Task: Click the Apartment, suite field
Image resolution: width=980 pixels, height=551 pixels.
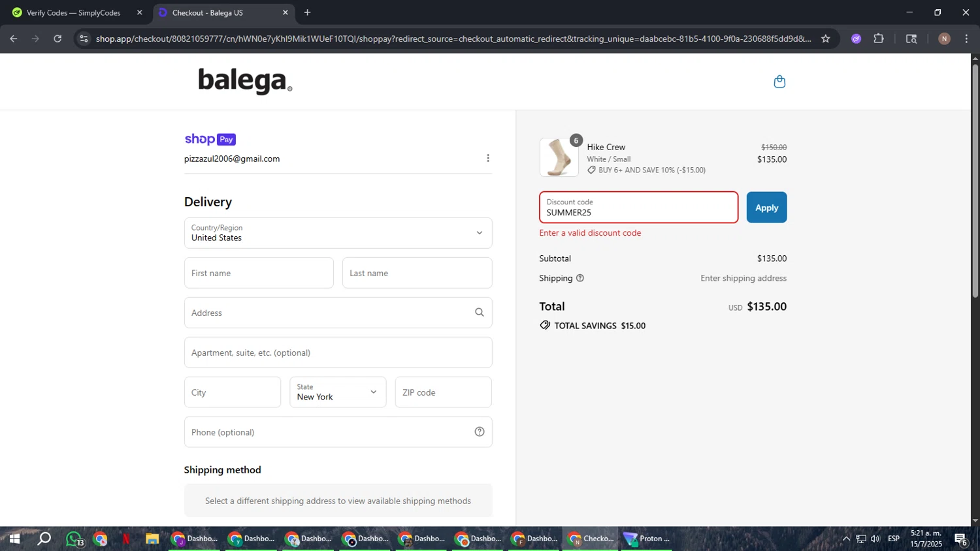Action: pyautogui.click(x=338, y=353)
